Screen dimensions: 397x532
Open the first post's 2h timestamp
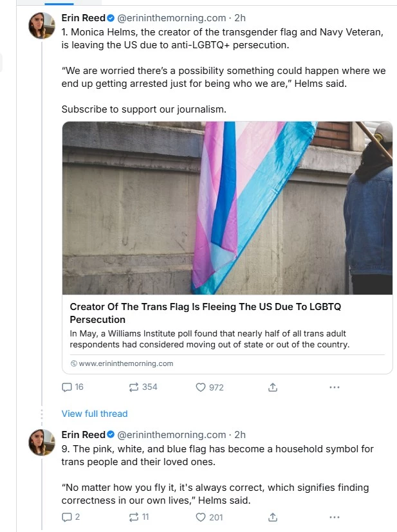coord(239,18)
